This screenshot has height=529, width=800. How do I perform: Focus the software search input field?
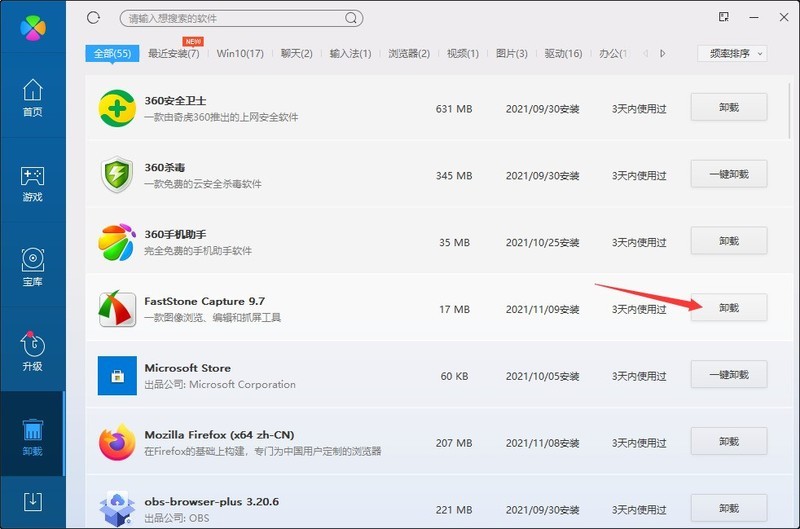(x=232, y=18)
